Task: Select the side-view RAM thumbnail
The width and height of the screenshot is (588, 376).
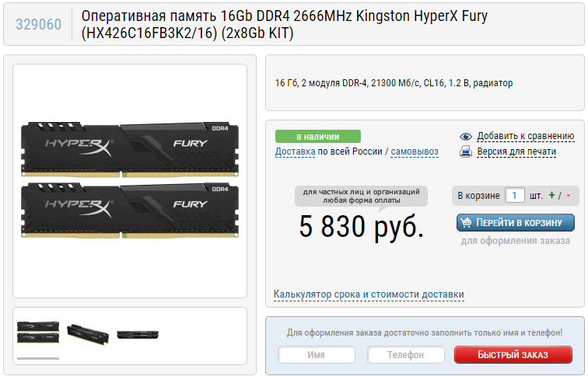Action: coord(138,334)
